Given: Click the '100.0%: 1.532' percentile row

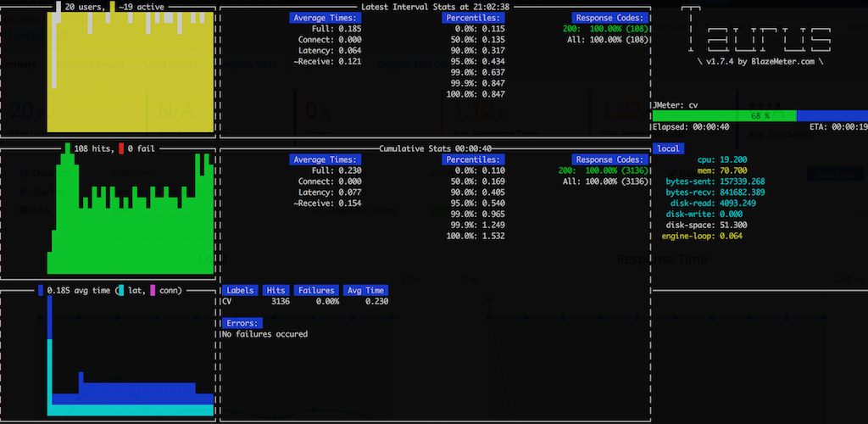Looking at the screenshot, I should click(476, 236).
